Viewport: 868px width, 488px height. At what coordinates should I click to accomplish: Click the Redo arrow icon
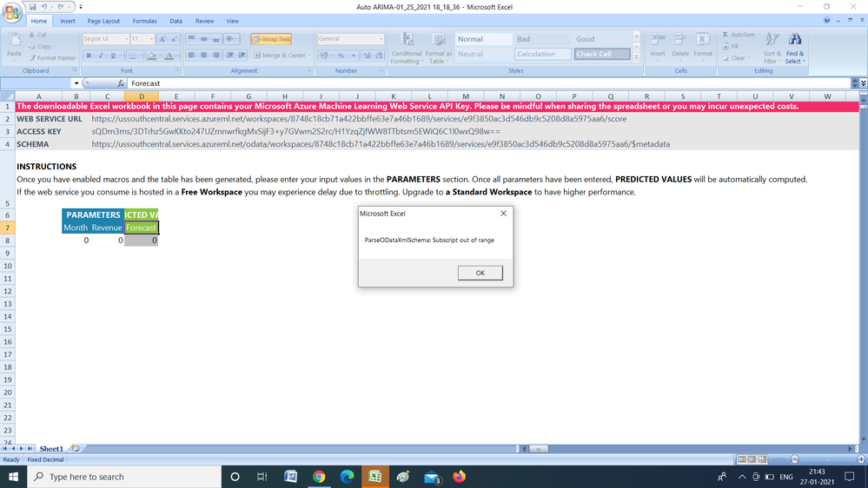60,7
